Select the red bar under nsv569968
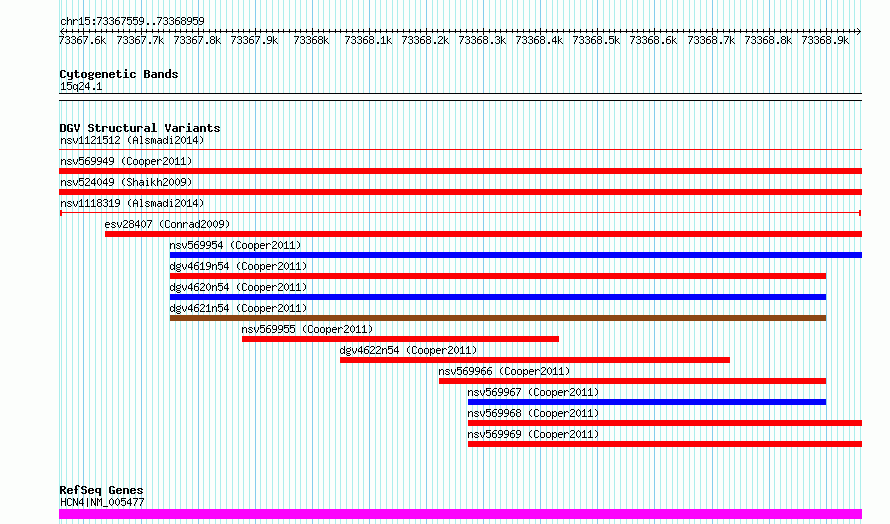The width and height of the screenshot is (890, 524). (x=665, y=423)
